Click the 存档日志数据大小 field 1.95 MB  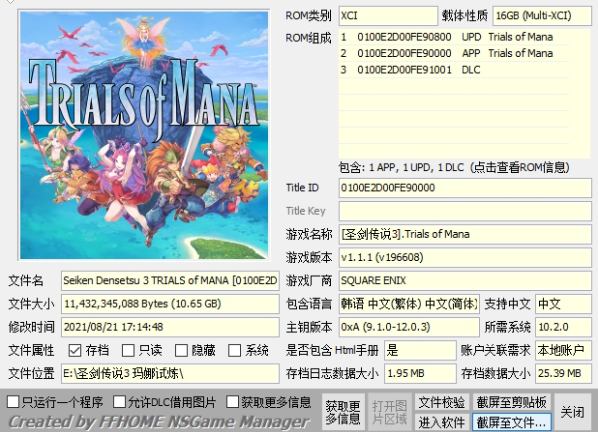tap(420, 374)
